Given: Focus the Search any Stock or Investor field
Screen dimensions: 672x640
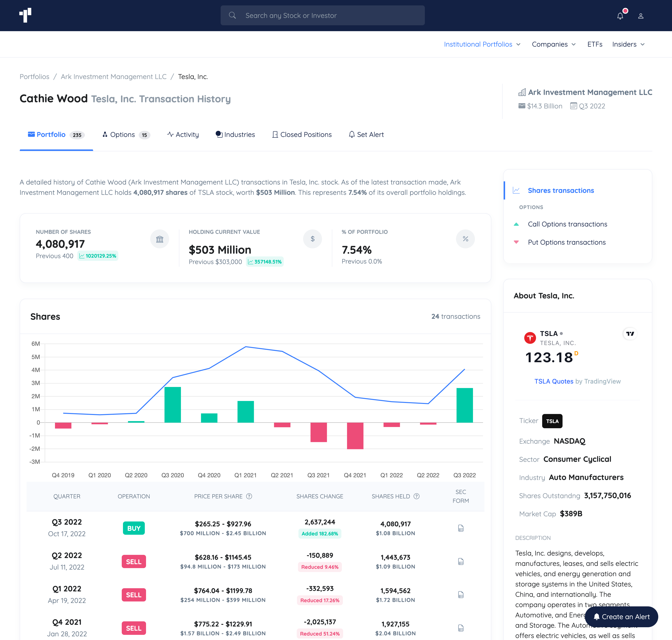Looking at the screenshot, I should pyautogui.click(x=323, y=15).
